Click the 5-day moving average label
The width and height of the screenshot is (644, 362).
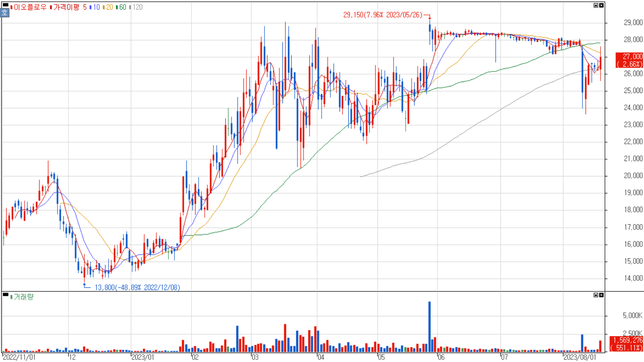pyautogui.click(x=85, y=7)
